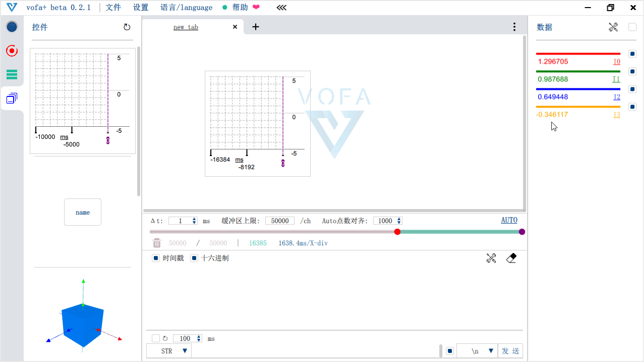Screen dimensions: 644x362
Task: Open the STR send format dropdown
Action: pyautogui.click(x=169, y=351)
